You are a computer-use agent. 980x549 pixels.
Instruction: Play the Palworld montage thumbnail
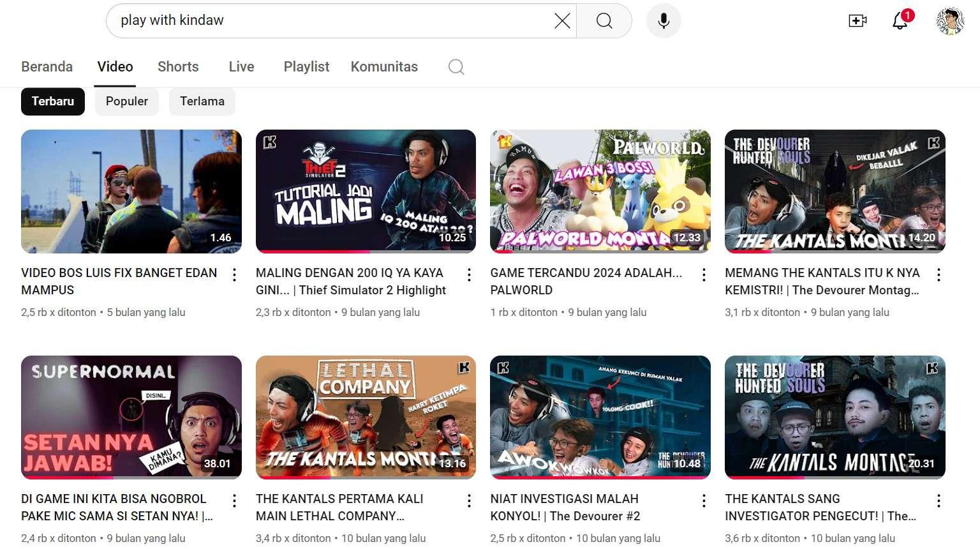[x=600, y=192]
